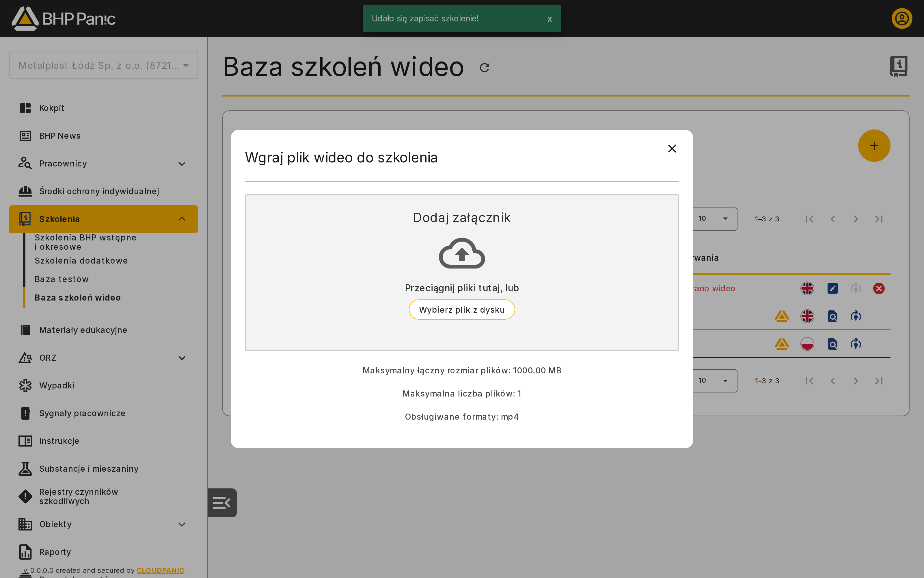Viewport: 924px width, 578px height.
Task: Collapse the Szkolenia menu chevron
Action: (182, 219)
